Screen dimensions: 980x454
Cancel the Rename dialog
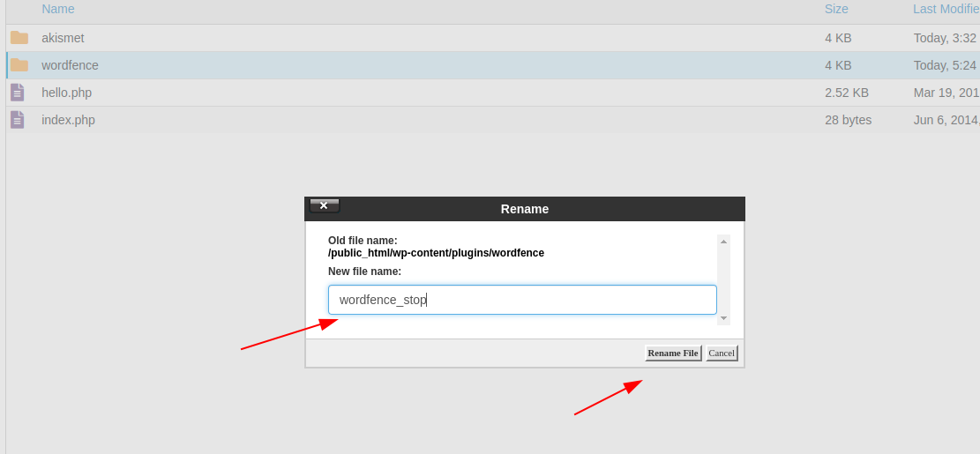(x=722, y=353)
